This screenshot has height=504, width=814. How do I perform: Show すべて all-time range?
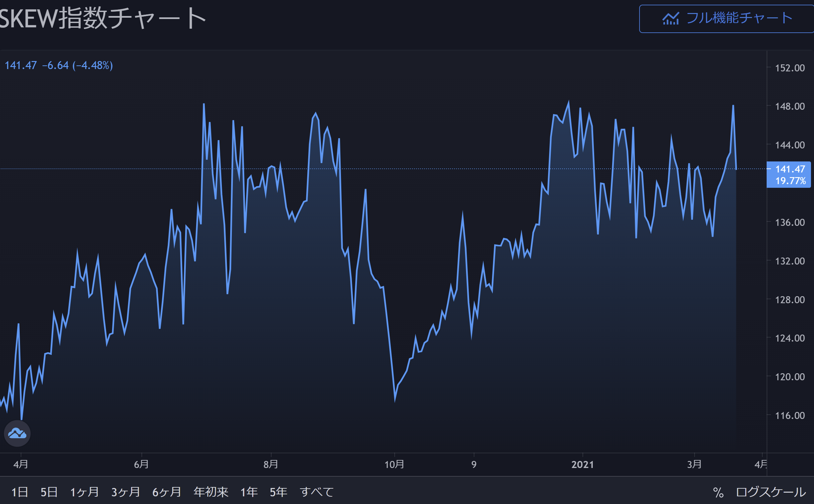tap(317, 492)
